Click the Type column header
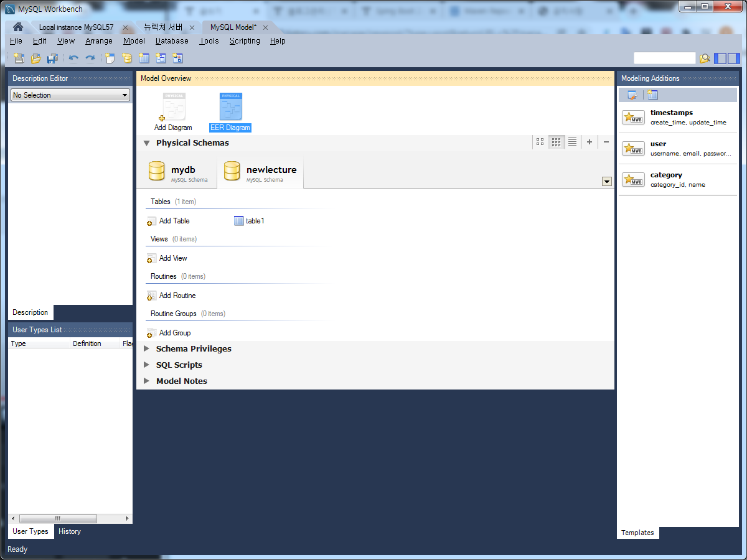747x560 pixels. (39, 343)
